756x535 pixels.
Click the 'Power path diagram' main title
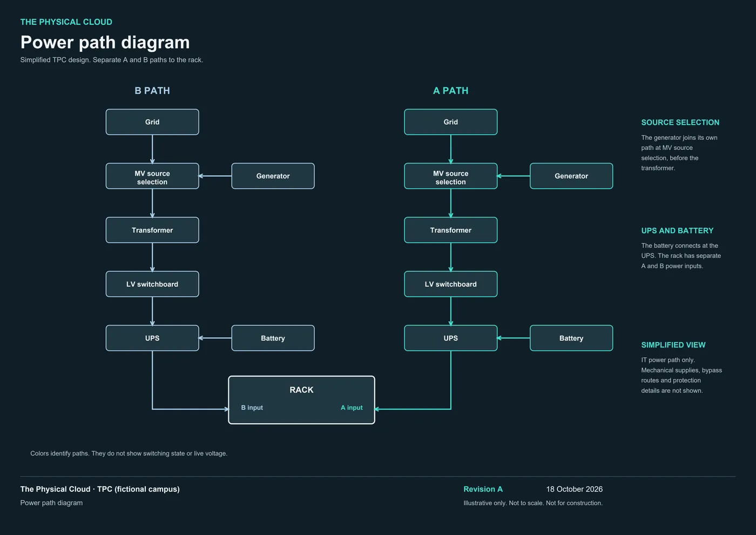click(x=105, y=43)
